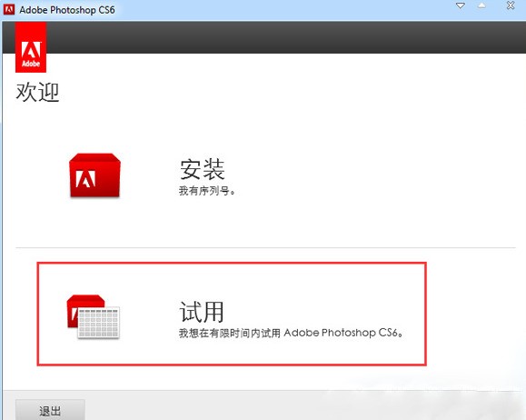Click the dark gray header banner
Image resolution: width=526 pixels, height=420 pixels.
[286, 37]
